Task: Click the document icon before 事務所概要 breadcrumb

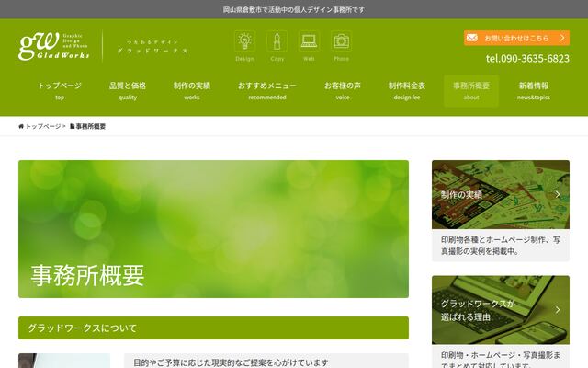Action: click(73, 127)
